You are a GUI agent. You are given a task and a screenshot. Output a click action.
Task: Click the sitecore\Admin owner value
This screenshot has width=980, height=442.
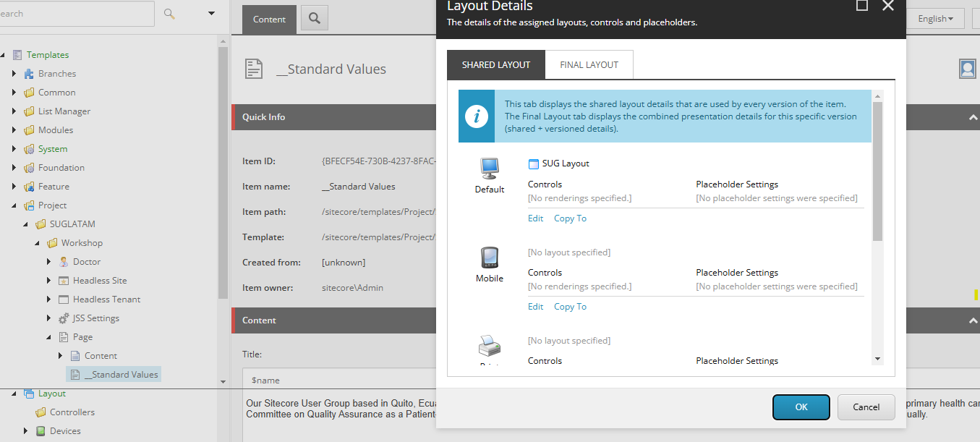[x=352, y=288]
